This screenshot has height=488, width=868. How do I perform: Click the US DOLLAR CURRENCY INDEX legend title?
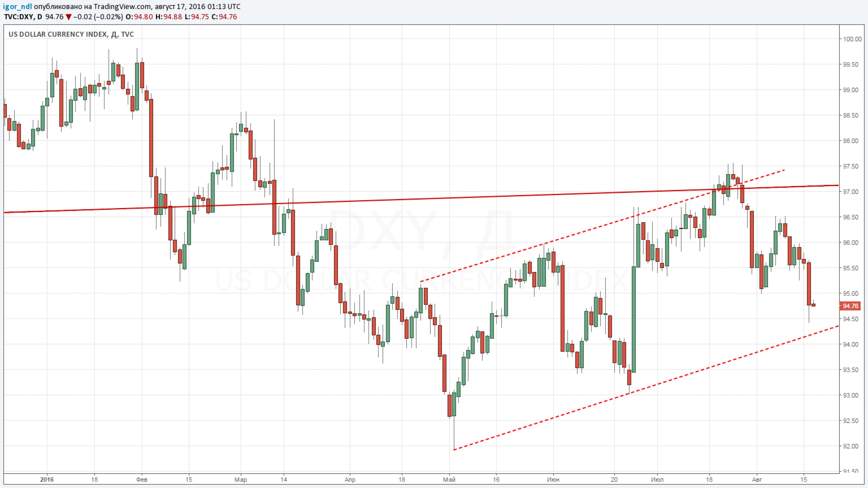(x=57, y=34)
